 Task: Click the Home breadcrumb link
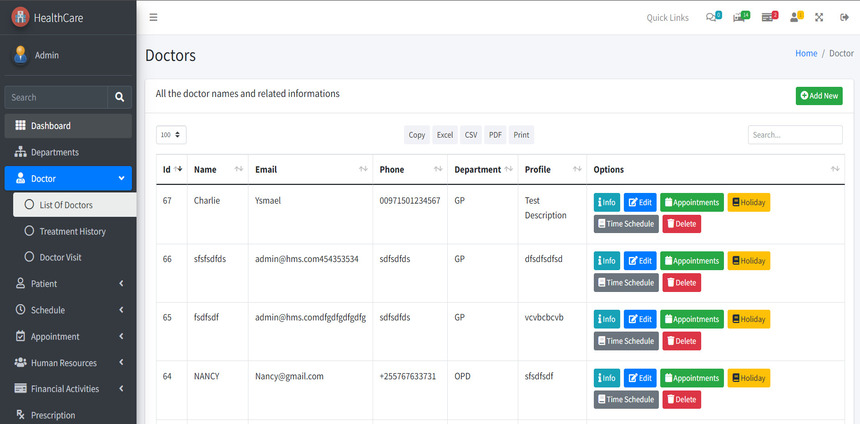(805, 53)
